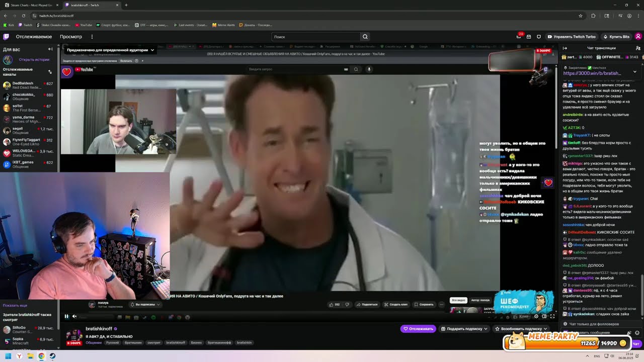Open Steam from the Windows taskbar
This screenshot has height=362, width=644.
click(52, 356)
